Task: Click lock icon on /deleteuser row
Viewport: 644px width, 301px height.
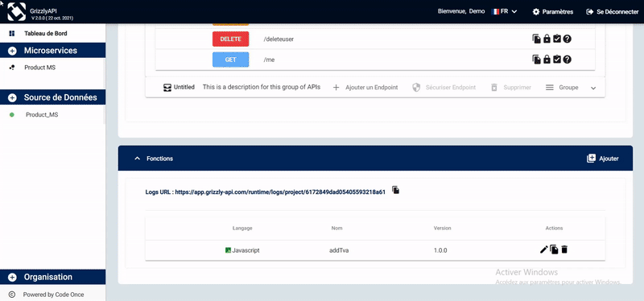Action: [x=547, y=39]
